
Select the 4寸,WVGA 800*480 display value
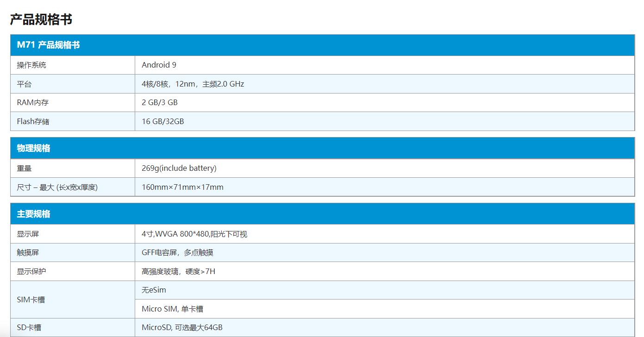tap(194, 234)
